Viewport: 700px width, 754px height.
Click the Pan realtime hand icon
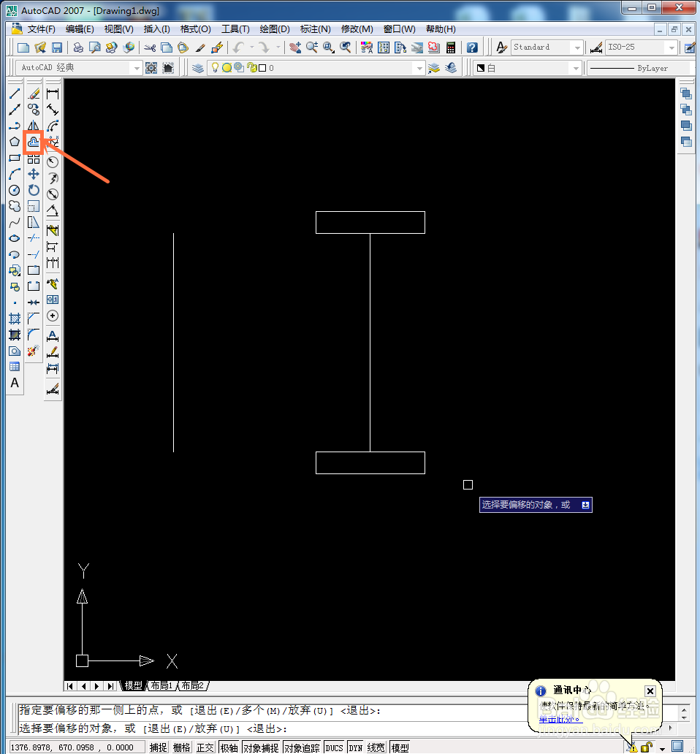[x=295, y=47]
